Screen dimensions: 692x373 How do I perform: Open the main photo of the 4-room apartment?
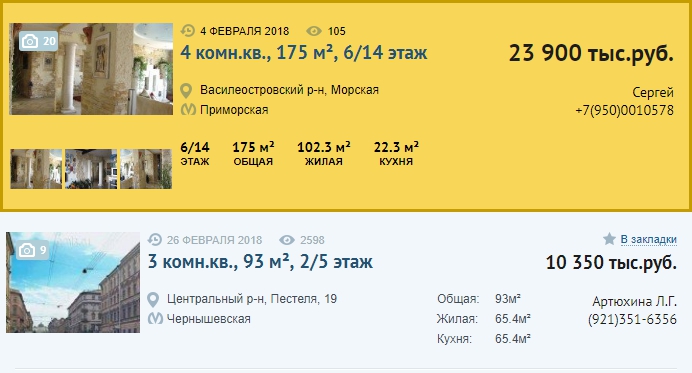point(91,69)
